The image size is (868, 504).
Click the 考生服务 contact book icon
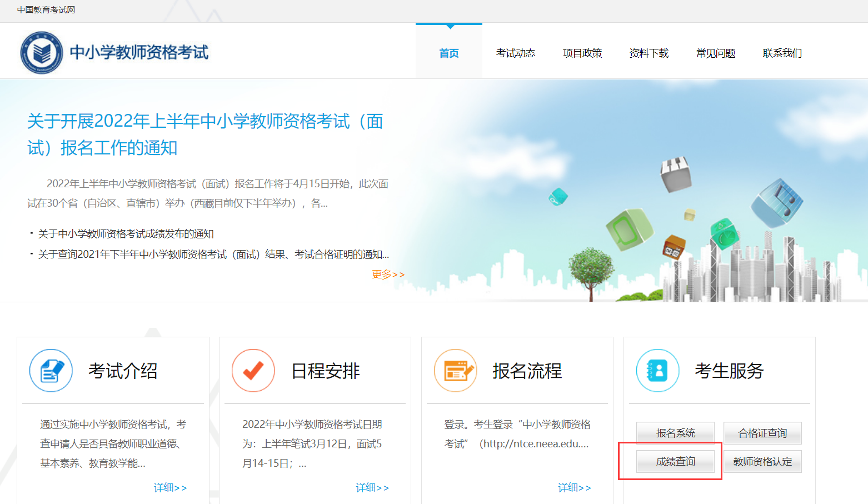click(x=658, y=371)
